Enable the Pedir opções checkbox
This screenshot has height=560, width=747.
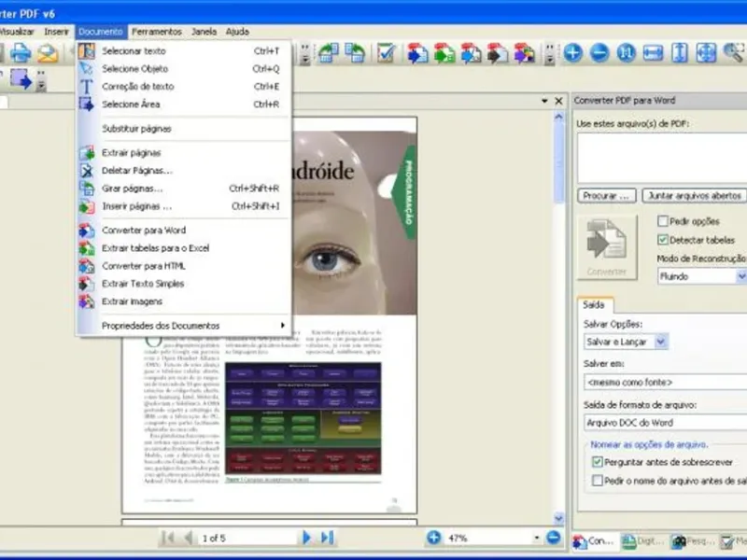pos(662,221)
